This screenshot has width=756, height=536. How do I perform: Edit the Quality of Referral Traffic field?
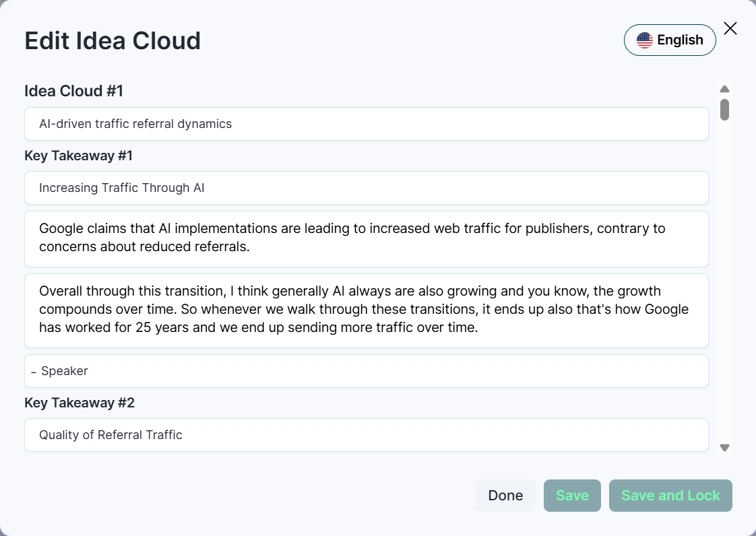tap(366, 435)
